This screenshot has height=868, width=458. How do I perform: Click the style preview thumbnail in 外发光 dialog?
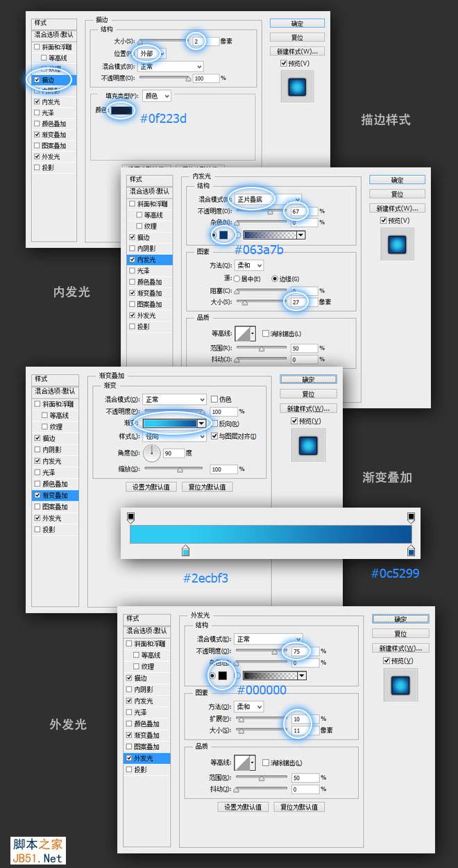(400, 685)
